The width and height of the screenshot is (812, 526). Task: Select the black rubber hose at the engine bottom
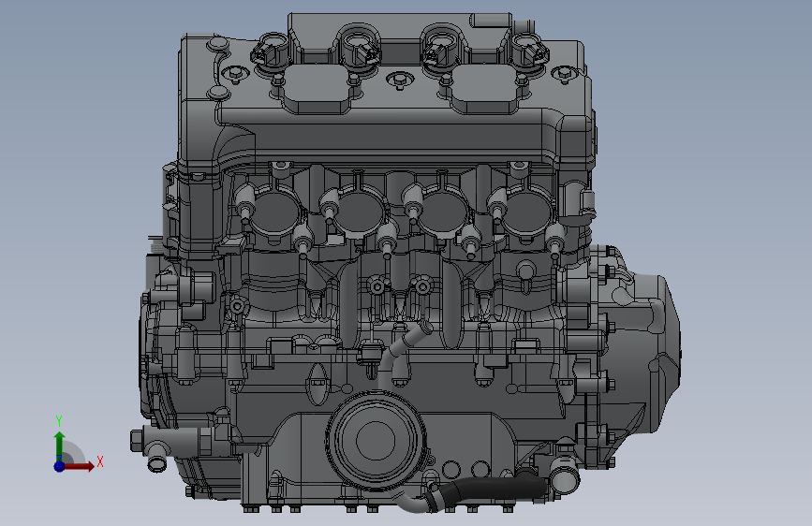point(490,489)
